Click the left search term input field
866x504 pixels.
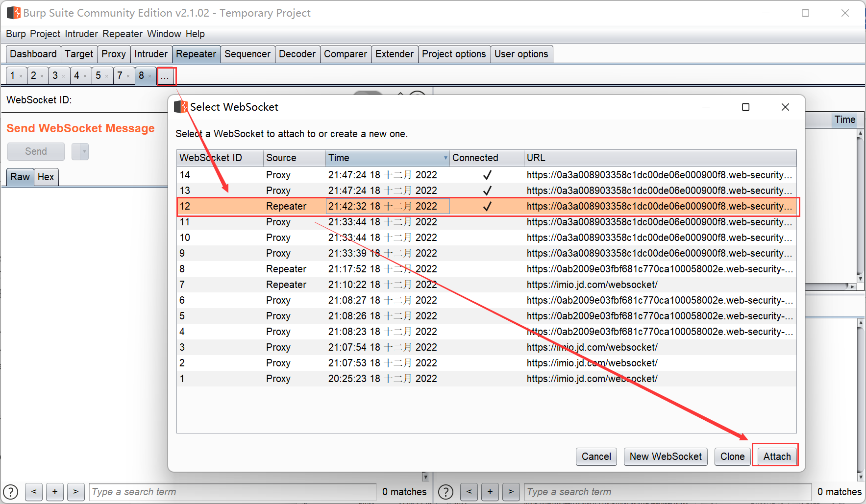233,492
